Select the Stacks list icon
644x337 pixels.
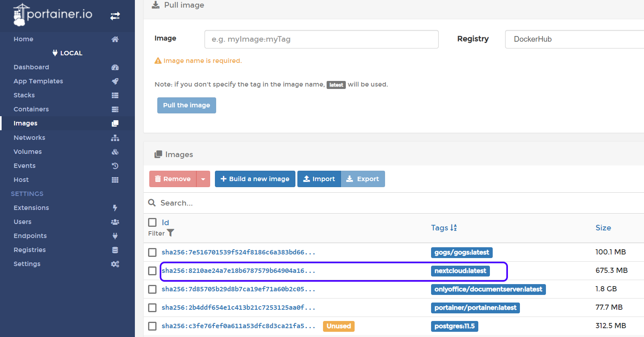click(115, 95)
